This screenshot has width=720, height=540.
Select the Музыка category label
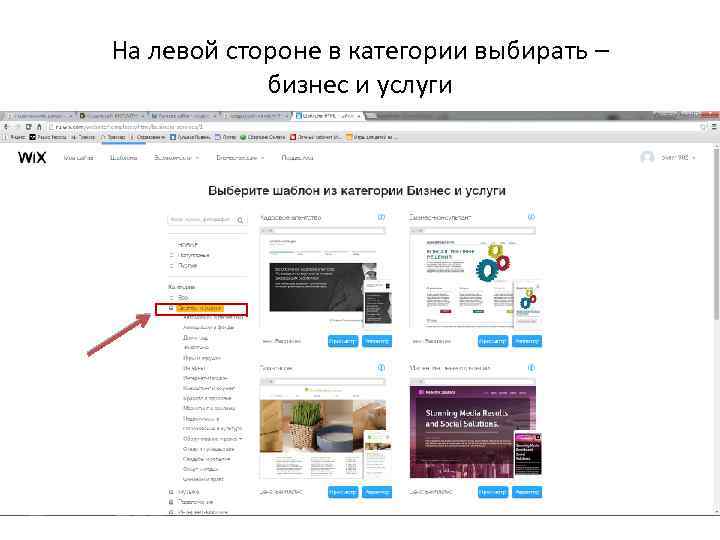[188, 492]
